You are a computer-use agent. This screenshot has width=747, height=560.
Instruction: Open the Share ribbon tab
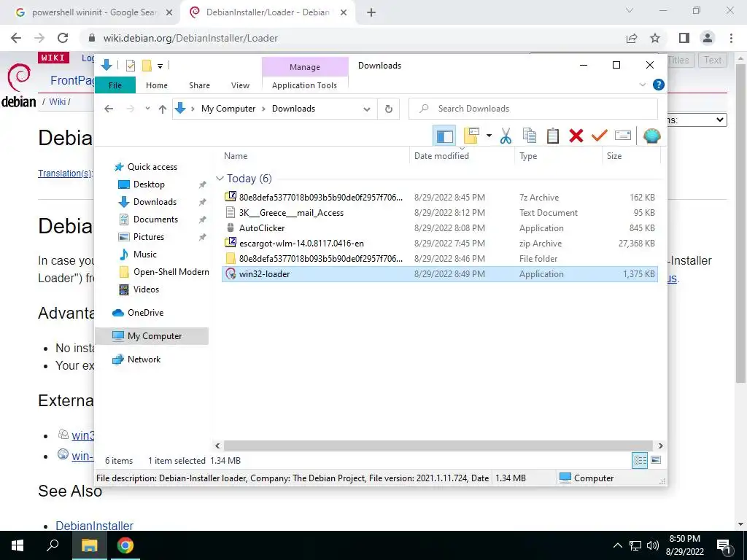[199, 85]
